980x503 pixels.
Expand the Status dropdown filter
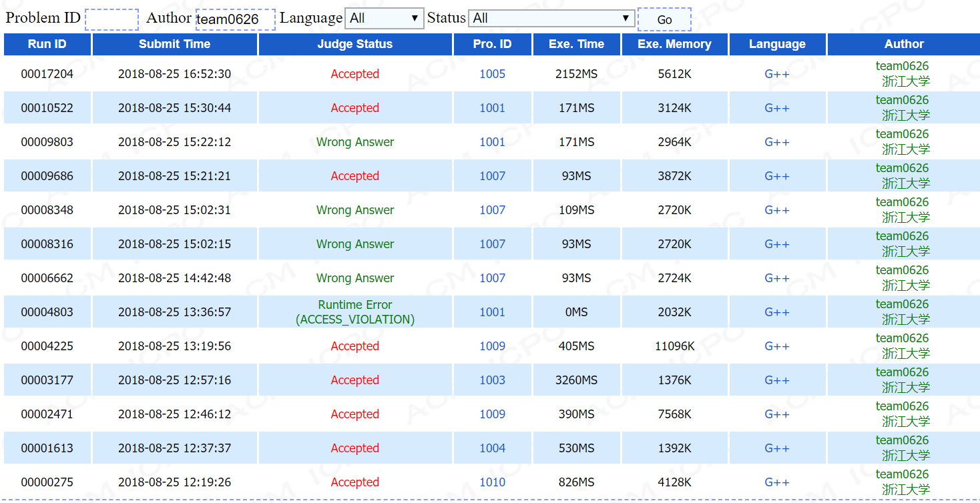click(x=551, y=19)
